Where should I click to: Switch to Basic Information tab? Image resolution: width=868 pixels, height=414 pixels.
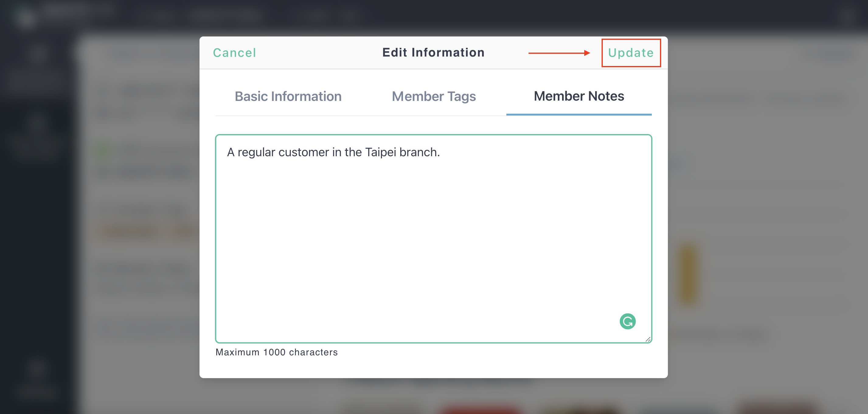tap(288, 96)
